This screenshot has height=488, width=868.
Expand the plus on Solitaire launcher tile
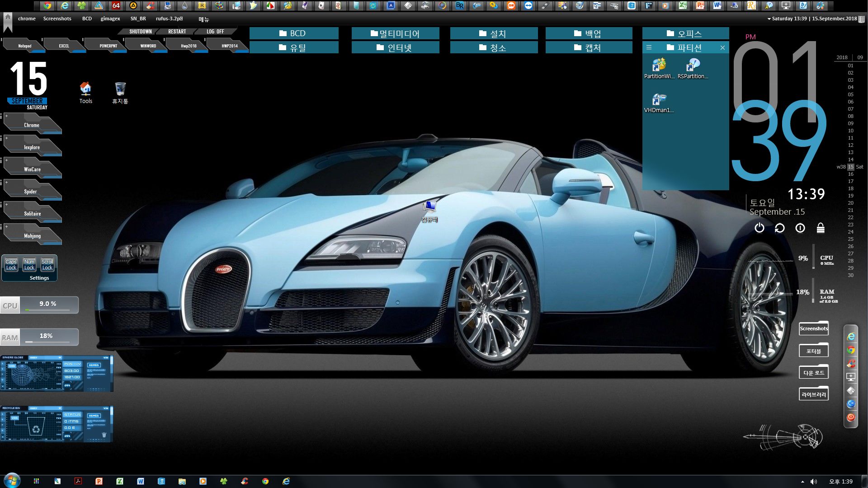point(6,205)
